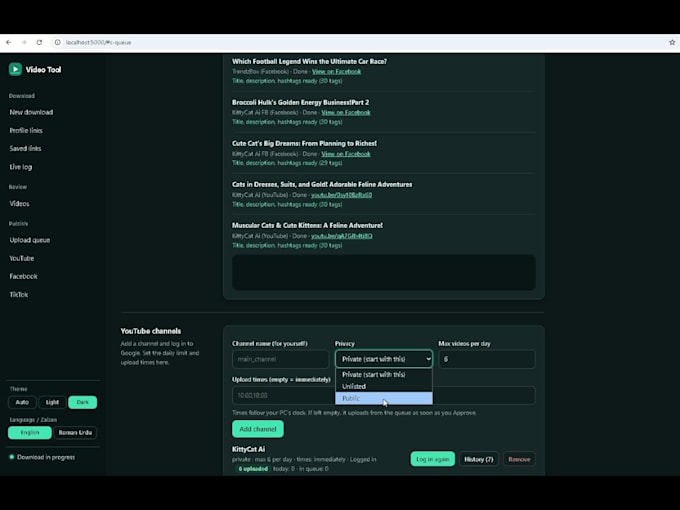Open Videos review page
680x510 pixels.
(20, 204)
